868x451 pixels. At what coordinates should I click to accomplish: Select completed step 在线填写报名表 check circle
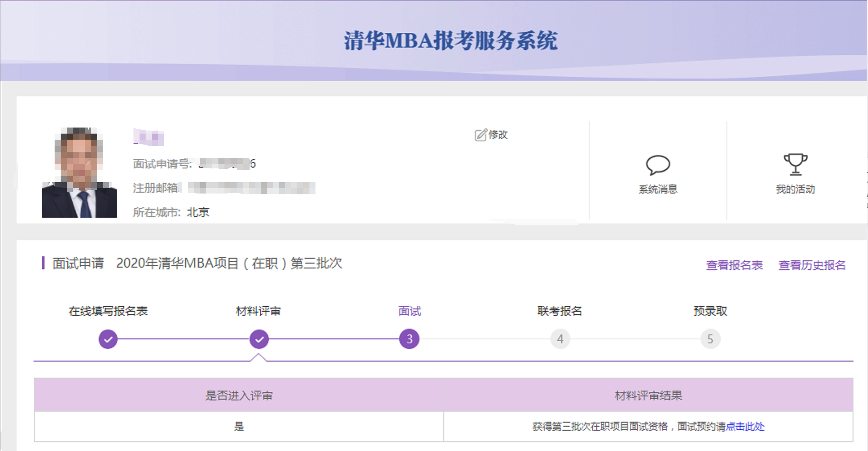pyautogui.click(x=108, y=339)
